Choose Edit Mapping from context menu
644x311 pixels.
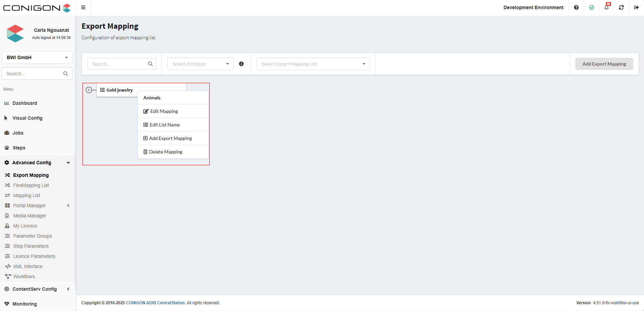(x=164, y=111)
